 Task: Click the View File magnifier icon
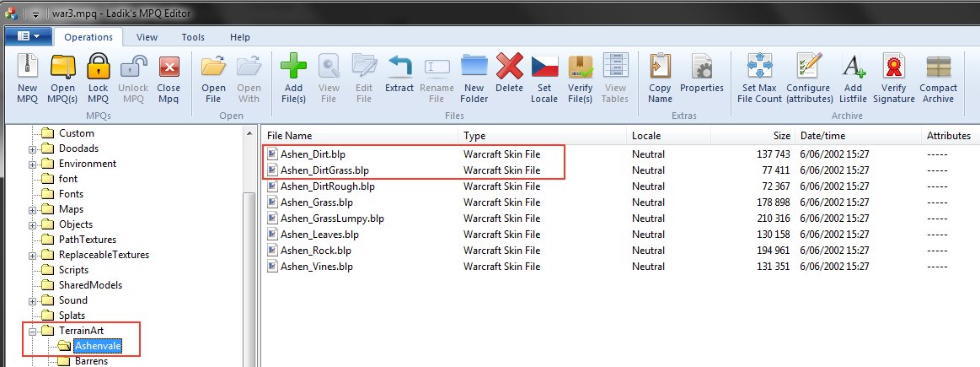(329, 66)
